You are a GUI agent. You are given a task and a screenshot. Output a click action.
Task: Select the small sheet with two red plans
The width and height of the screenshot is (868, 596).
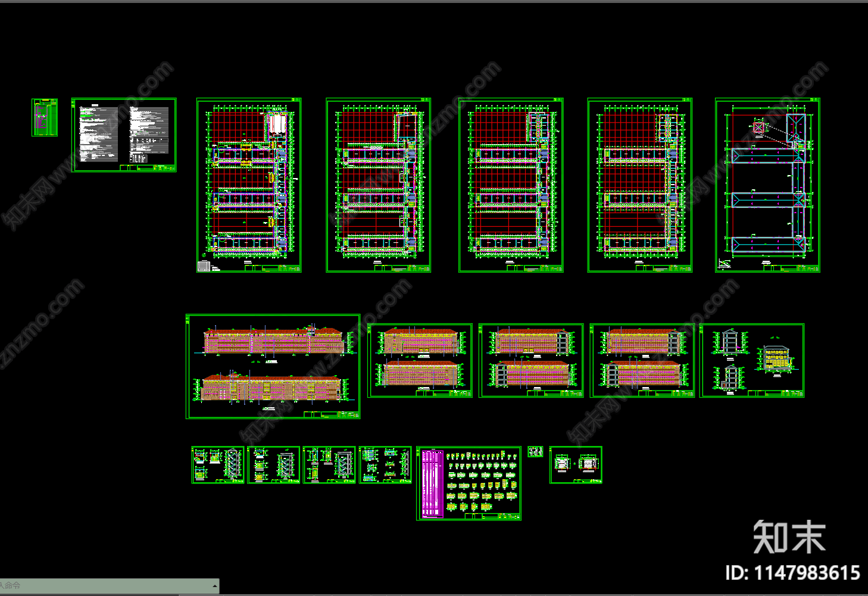pos(576,465)
